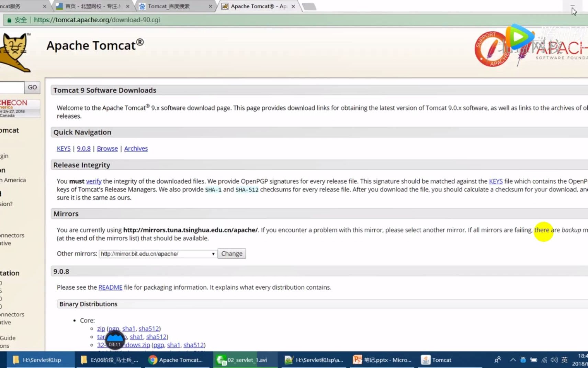Open the new tab button
The image size is (588, 368).
pyautogui.click(x=309, y=7)
